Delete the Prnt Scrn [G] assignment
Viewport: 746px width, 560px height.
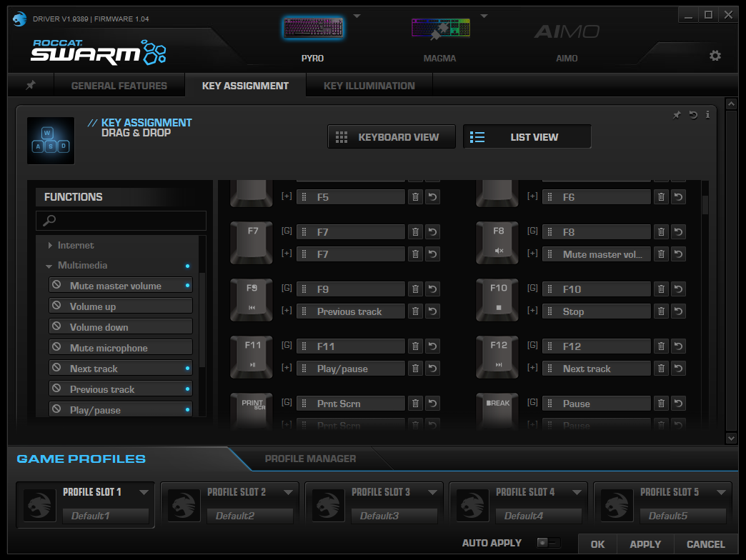click(415, 404)
